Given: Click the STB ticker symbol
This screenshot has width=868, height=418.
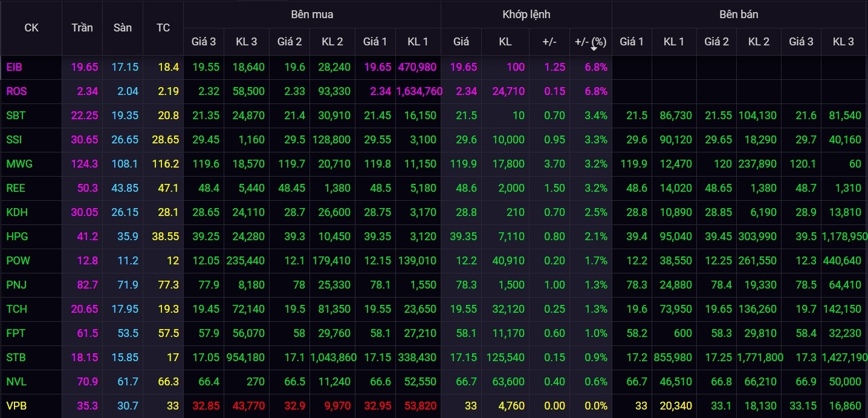Looking at the screenshot, I should tap(16, 358).
